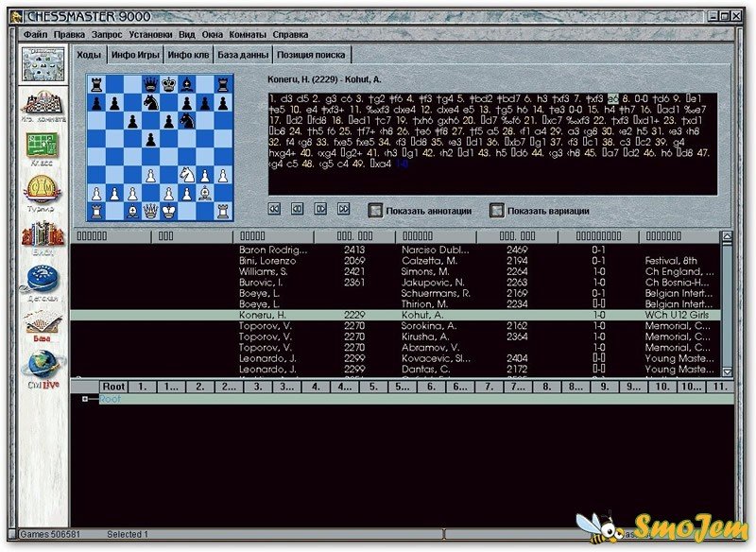Enable the Показать аннотации checkbox

coord(375,210)
